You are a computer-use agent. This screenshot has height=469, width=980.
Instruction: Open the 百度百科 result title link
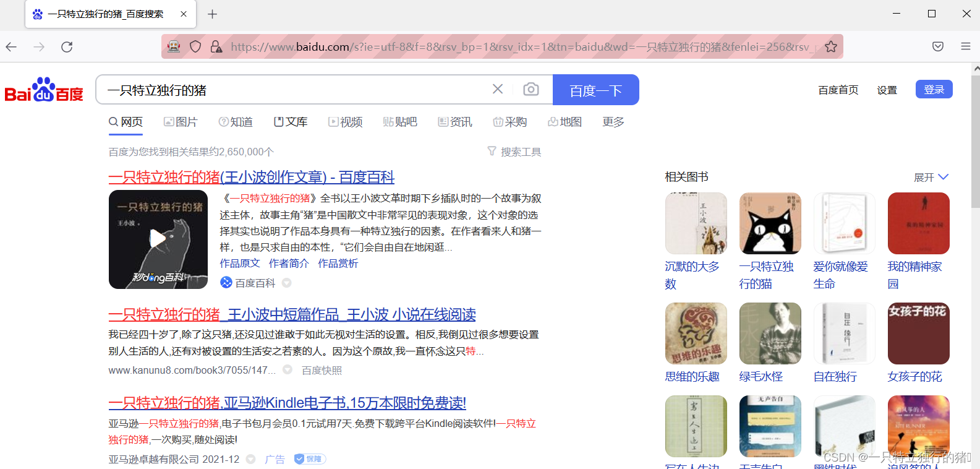click(252, 178)
